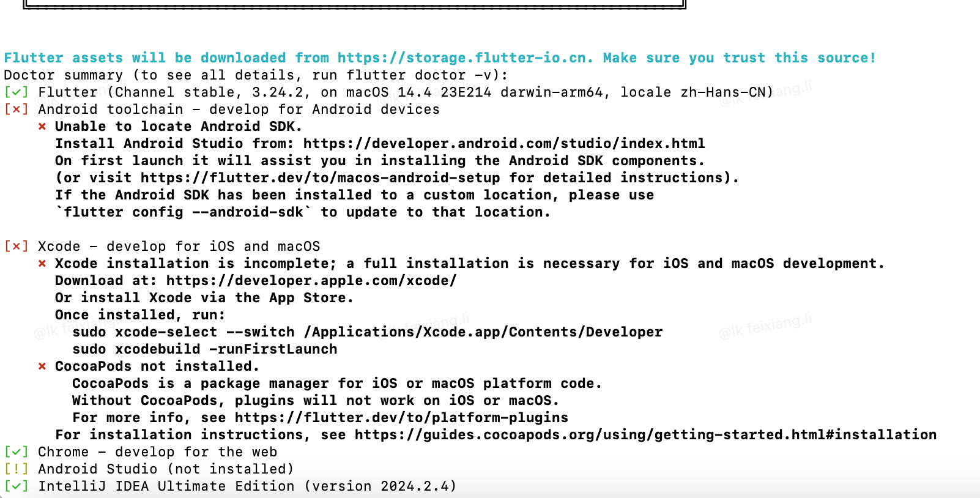Open the developer.android.com studio link
Image resolution: width=980 pixels, height=498 pixels.
point(504,144)
